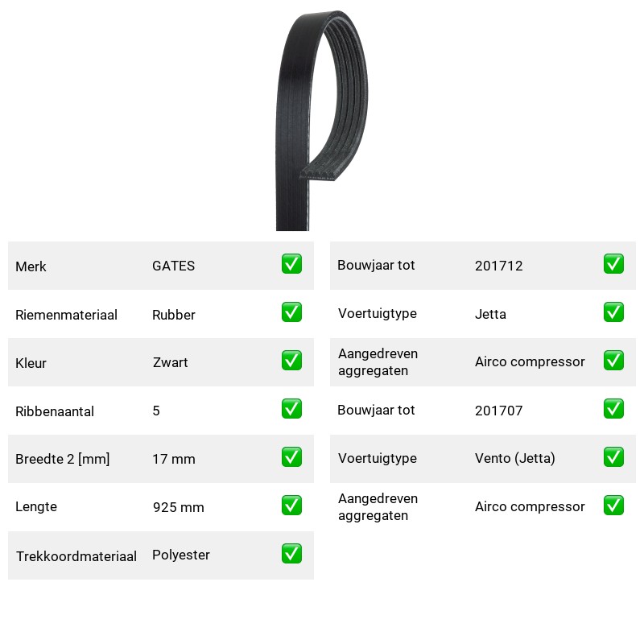Select the checkmark in the Kleur Zwart row
644x644 pixels.
coord(291,360)
